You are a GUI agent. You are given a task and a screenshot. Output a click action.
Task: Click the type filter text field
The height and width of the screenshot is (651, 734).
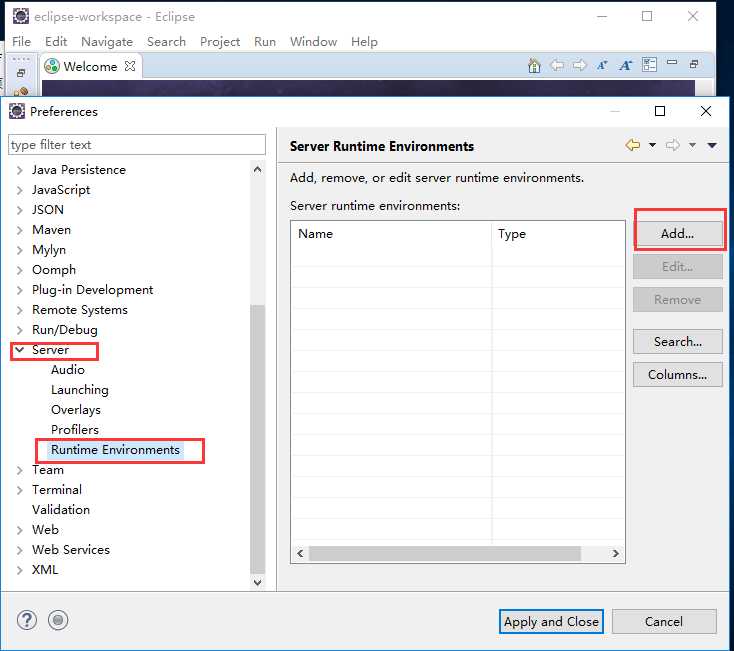click(x=137, y=145)
